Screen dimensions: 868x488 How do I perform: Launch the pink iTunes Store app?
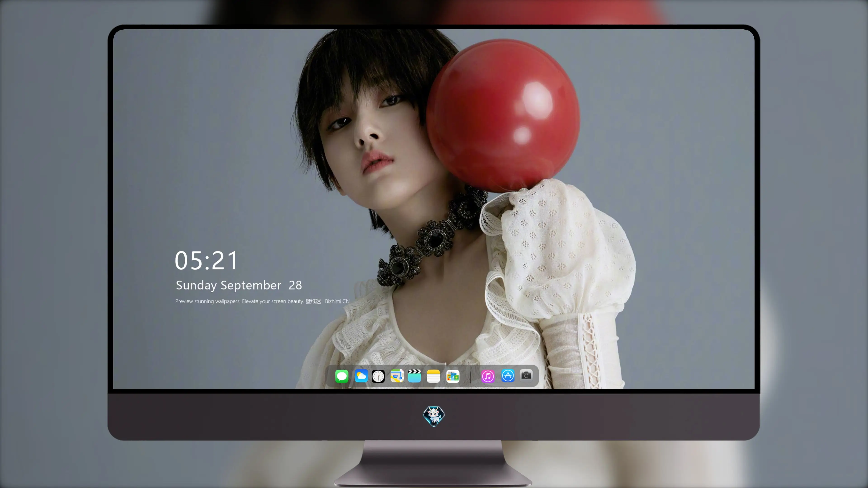tap(488, 376)
